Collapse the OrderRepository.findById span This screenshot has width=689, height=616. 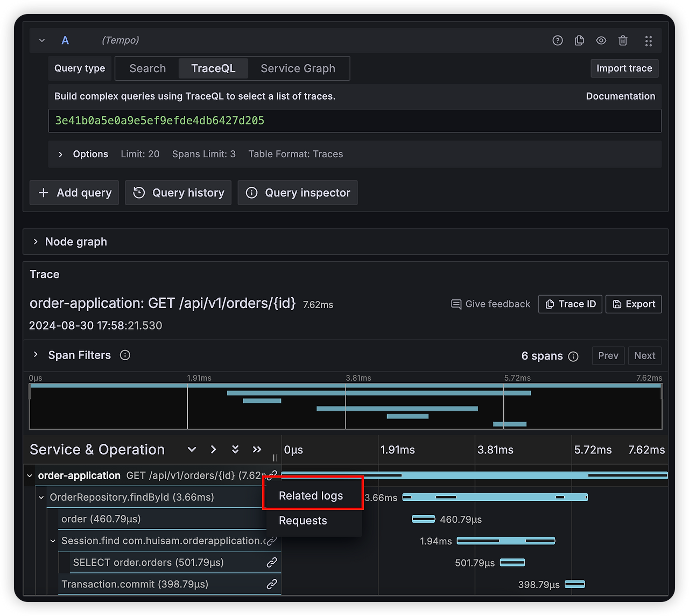coord(41,498)
